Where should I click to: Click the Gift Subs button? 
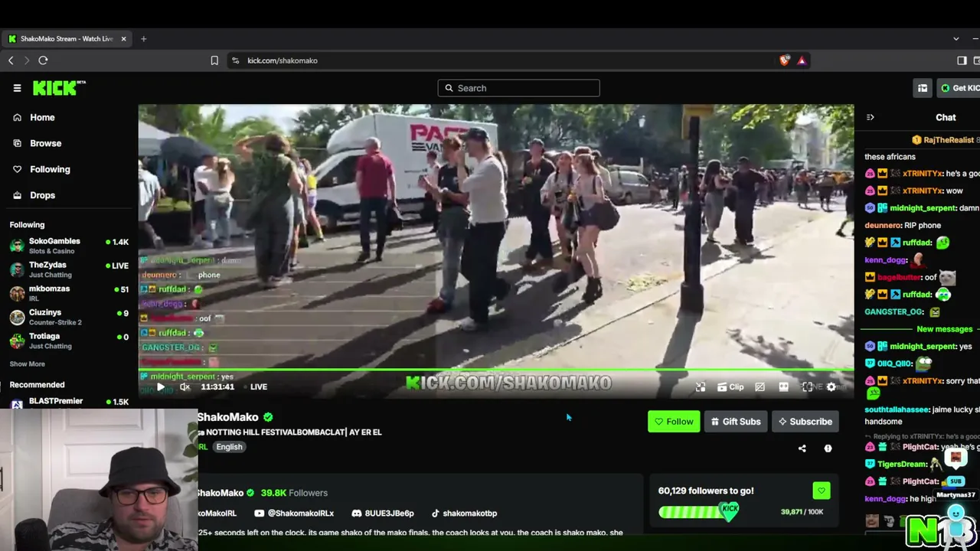click(736, 422)
